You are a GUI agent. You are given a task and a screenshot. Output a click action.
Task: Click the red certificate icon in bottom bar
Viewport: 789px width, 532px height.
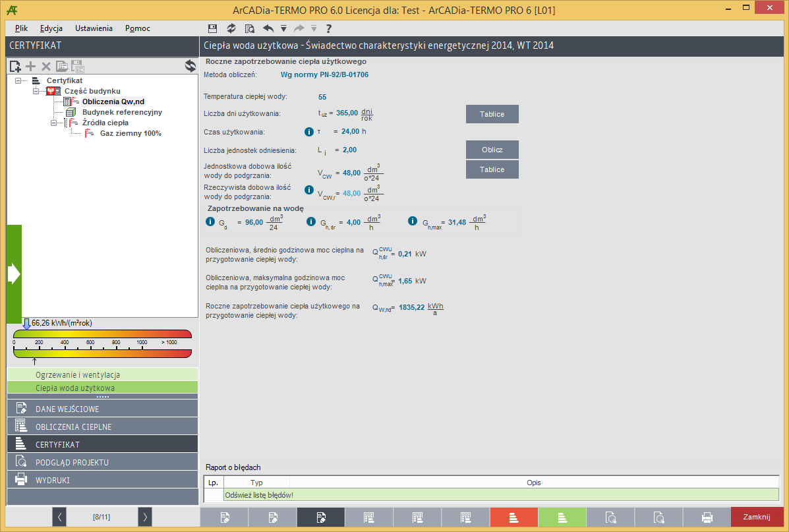point(513,517)
